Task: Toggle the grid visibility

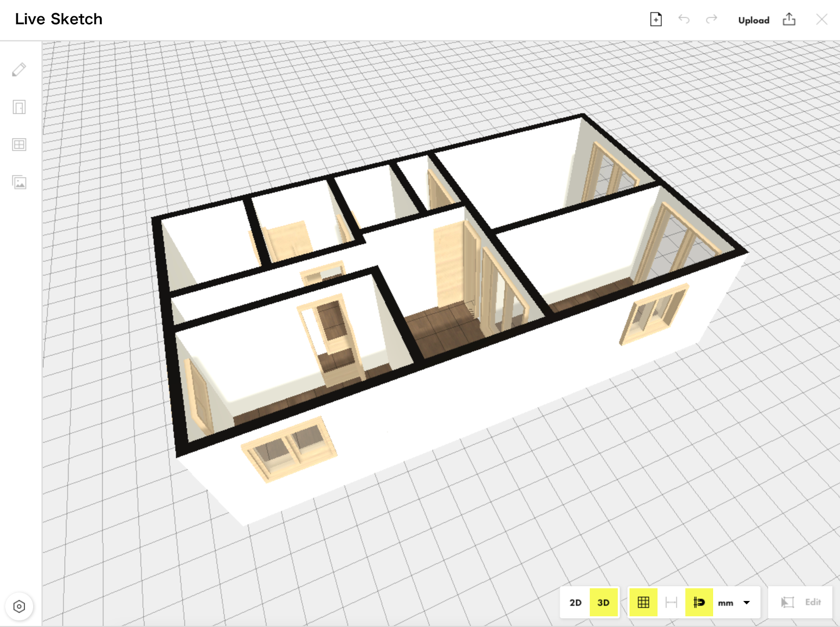Action: tap(644, 602)
